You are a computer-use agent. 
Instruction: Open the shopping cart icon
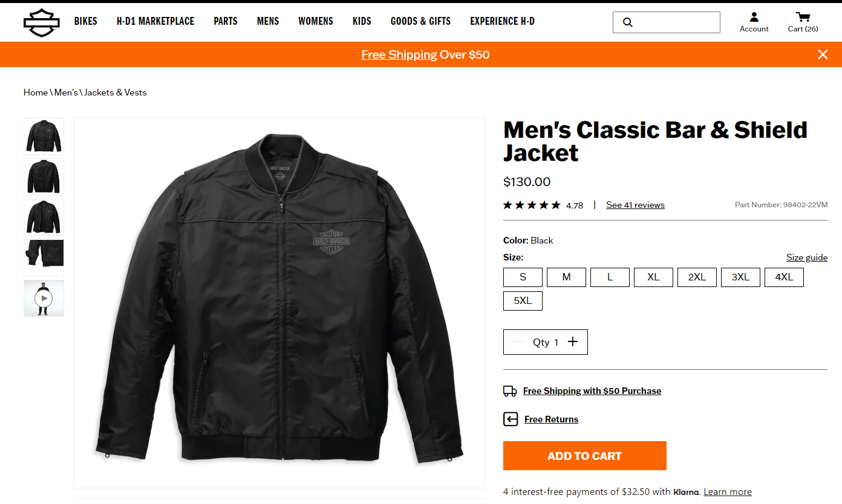pyautogui.click(x=803, y=17)
